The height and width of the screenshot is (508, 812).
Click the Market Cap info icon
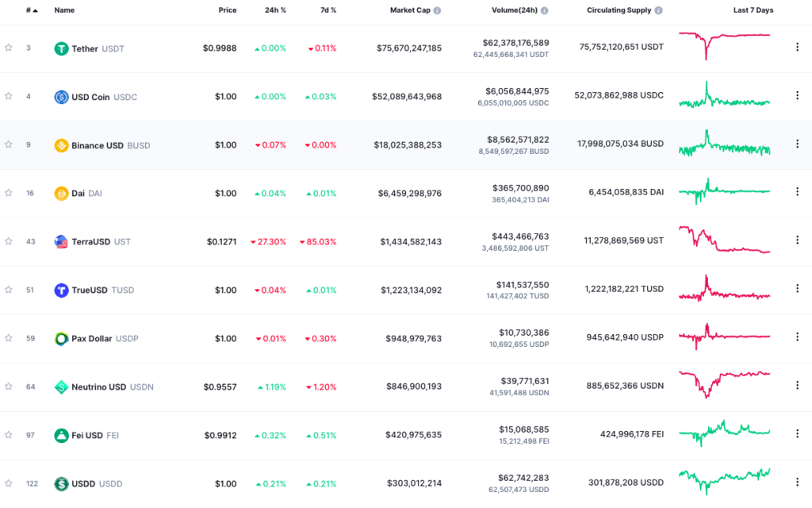(x=437, y=10)
